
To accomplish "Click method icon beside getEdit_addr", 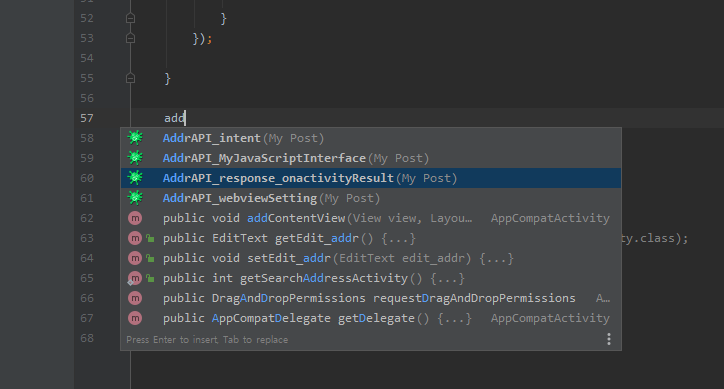I will 135,238.
